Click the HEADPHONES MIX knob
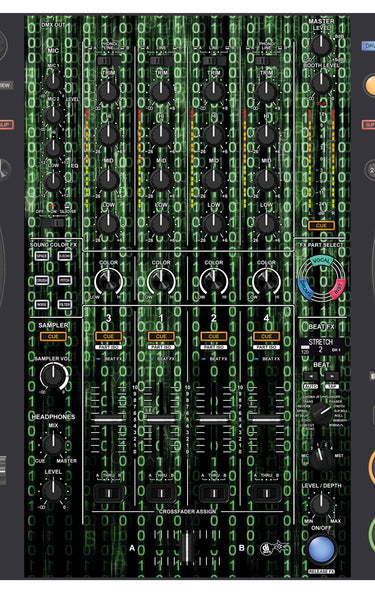375x596 pixels. click(x=53, y=445)
